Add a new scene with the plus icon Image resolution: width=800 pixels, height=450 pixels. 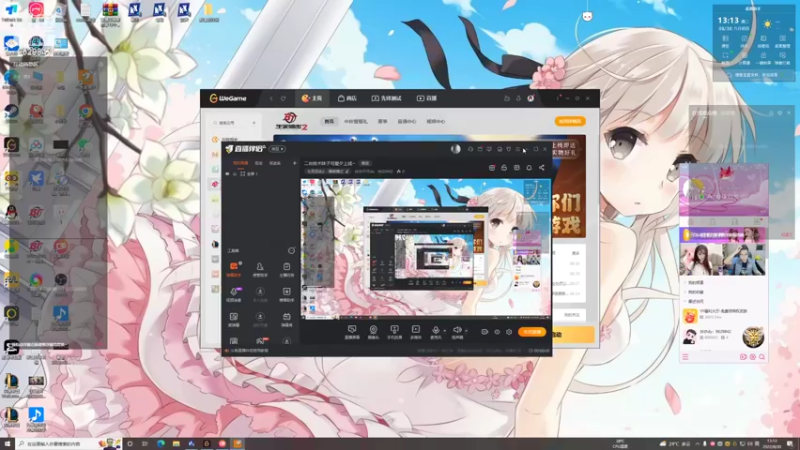294,163
